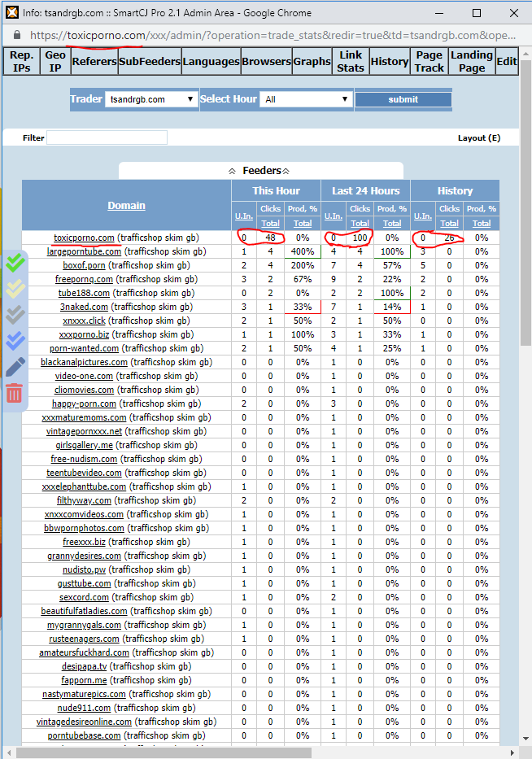This screenshot has width=532, height=759.
Task: Click the 33% productivity cell for 3naked.com
Action: 303,307
